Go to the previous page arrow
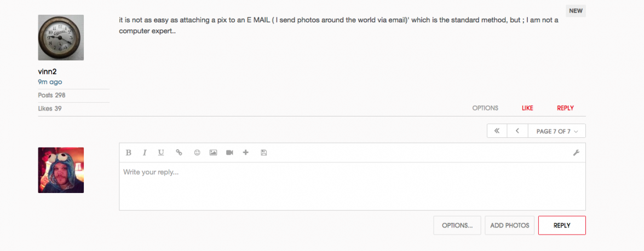Screen dimensions: 644x251 [x=517, y=131]
